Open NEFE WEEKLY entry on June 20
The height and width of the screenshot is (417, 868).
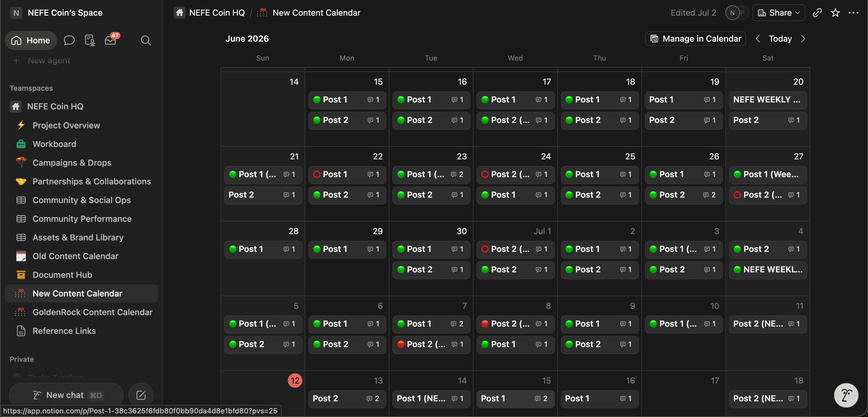[768, 100]
